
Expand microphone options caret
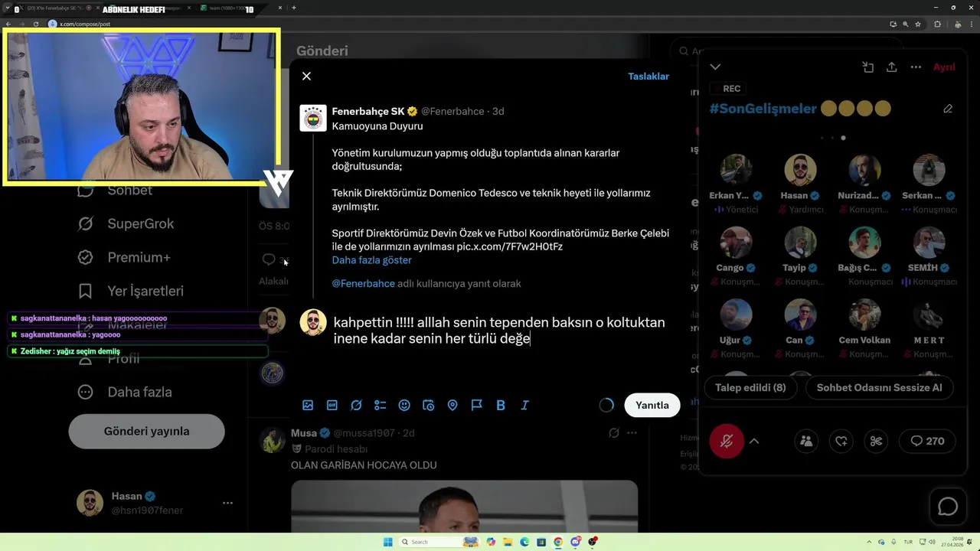(x=754, y=441)
